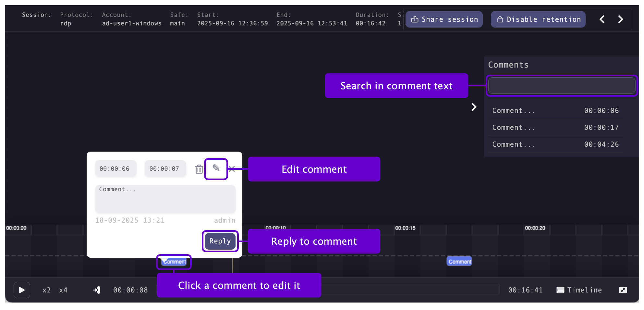Click the Timeline toggle button
This screenshot has height=310, width=644.
pos(579,290)
